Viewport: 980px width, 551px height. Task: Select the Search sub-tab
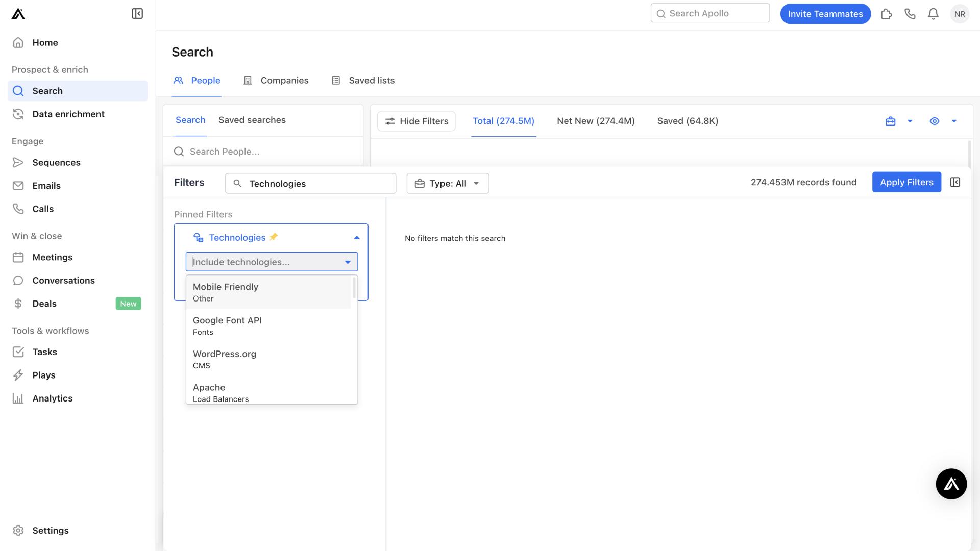coord(190,120)
